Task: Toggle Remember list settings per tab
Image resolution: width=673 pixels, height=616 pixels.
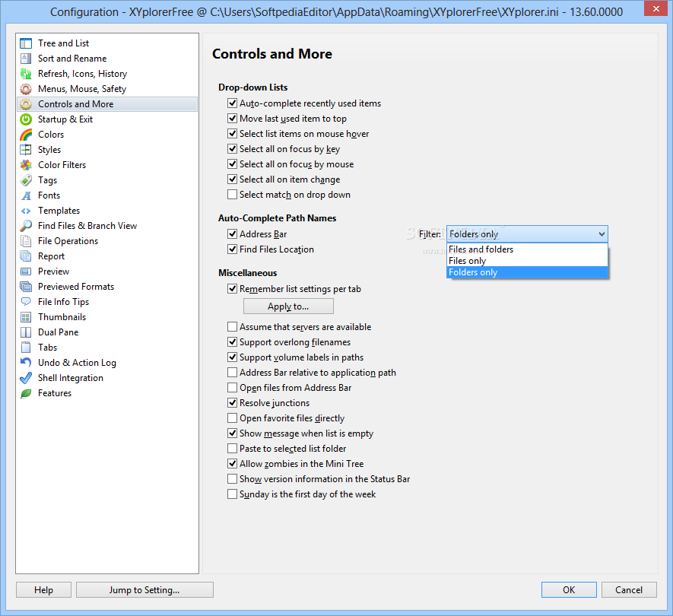Action: [x=232, y=289]
